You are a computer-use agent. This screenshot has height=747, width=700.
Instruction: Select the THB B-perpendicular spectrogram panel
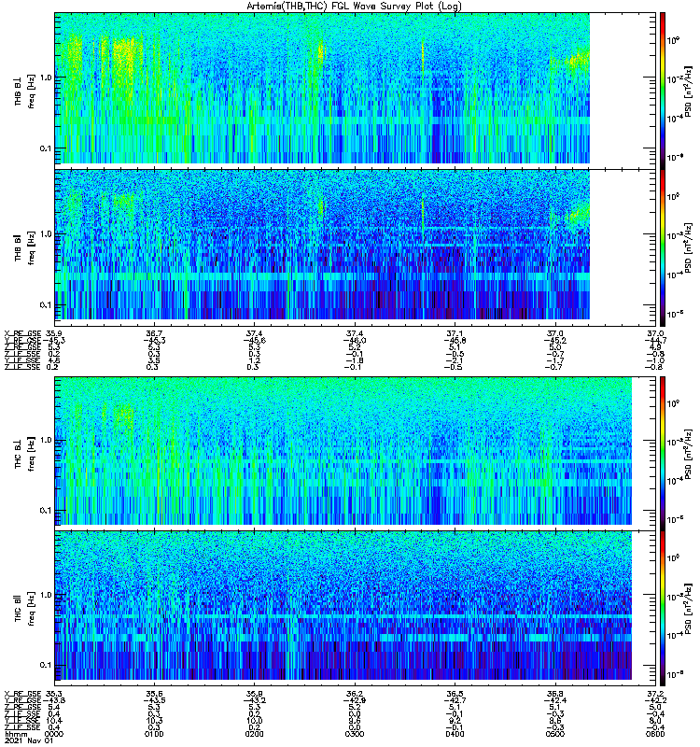click(355, 91)
